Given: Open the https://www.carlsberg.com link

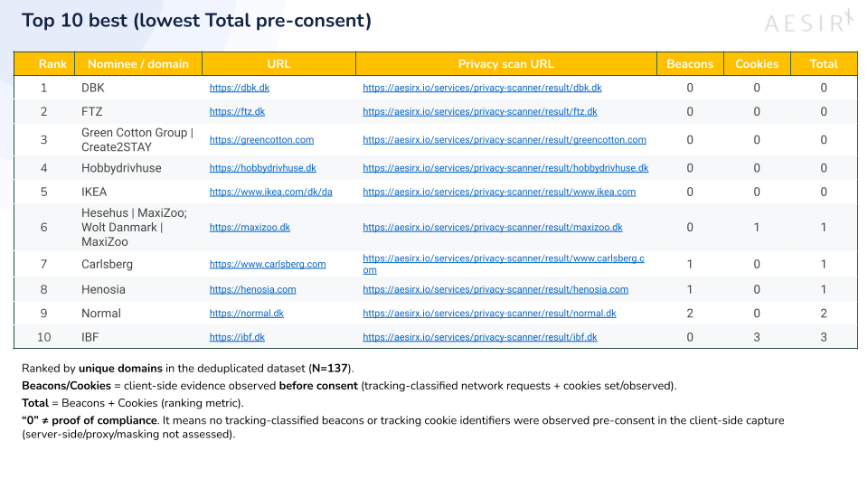Looking at the screenshot, I should pyautogui.click(x=268, y=265).
